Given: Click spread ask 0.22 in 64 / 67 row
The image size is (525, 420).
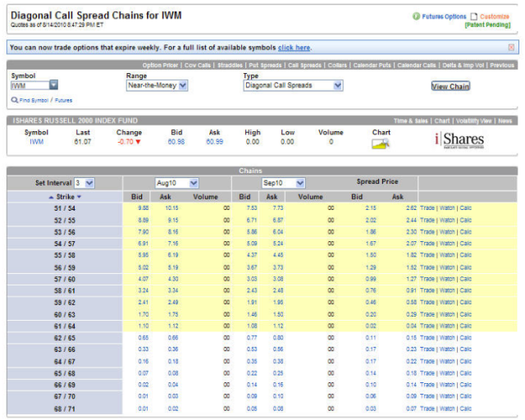Looking at the screenshot, I should [x=411, y=362].
